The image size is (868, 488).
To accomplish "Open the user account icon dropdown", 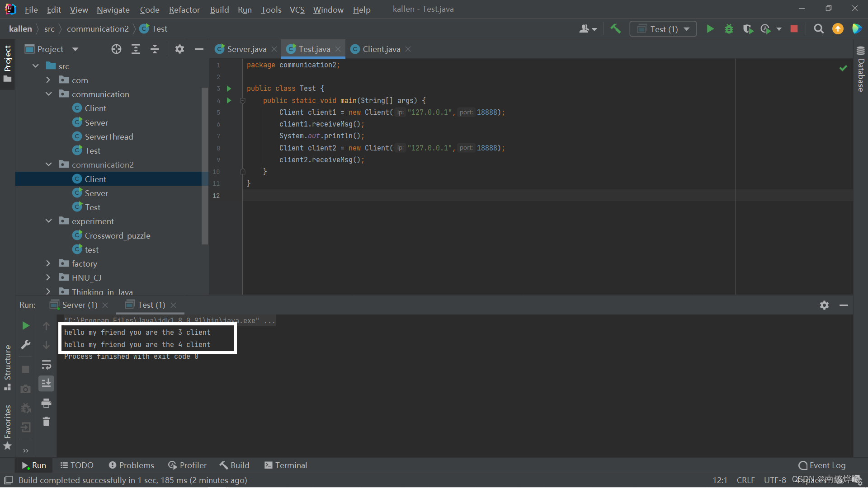I will coord(588,29).
